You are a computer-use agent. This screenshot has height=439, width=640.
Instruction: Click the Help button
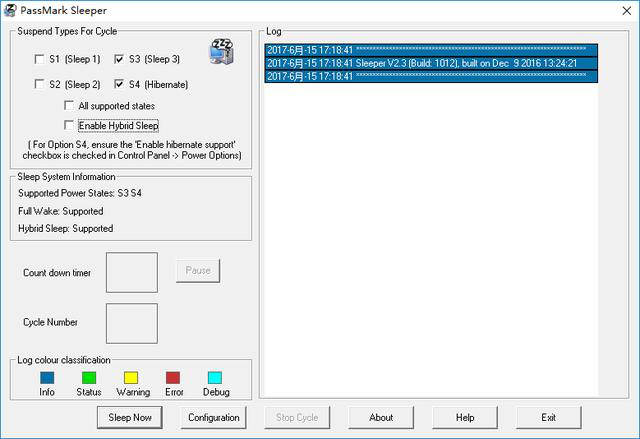(x=465, y=417)
